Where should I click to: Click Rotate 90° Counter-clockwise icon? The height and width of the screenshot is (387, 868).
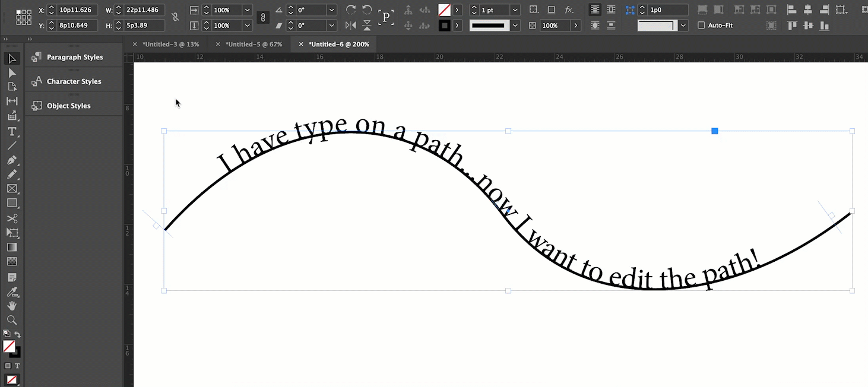coord(367,9)
